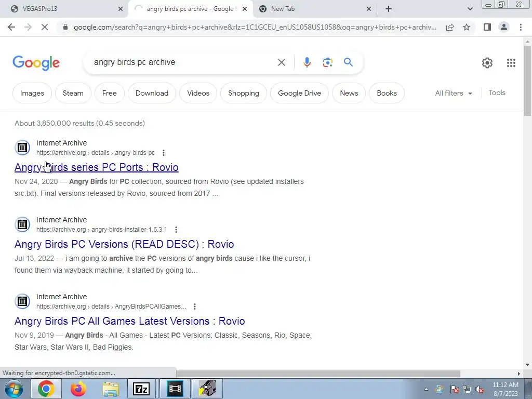The height and width of the screenshot is (399, 532).
Task: Close the VEGASPro13 tab
Action: tap(120, 9)
